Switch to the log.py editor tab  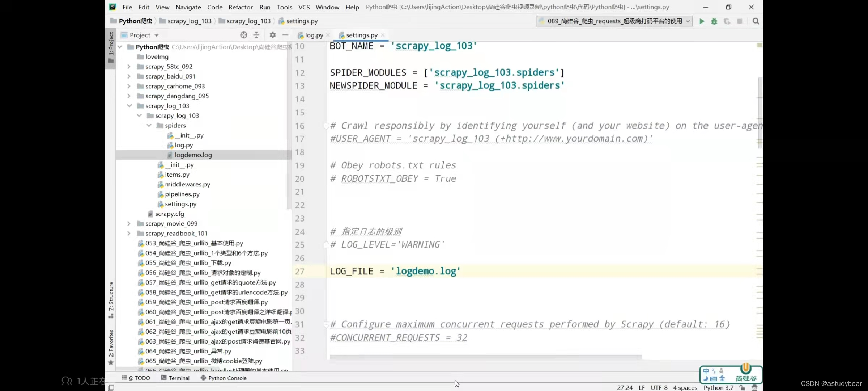point(313,35)
